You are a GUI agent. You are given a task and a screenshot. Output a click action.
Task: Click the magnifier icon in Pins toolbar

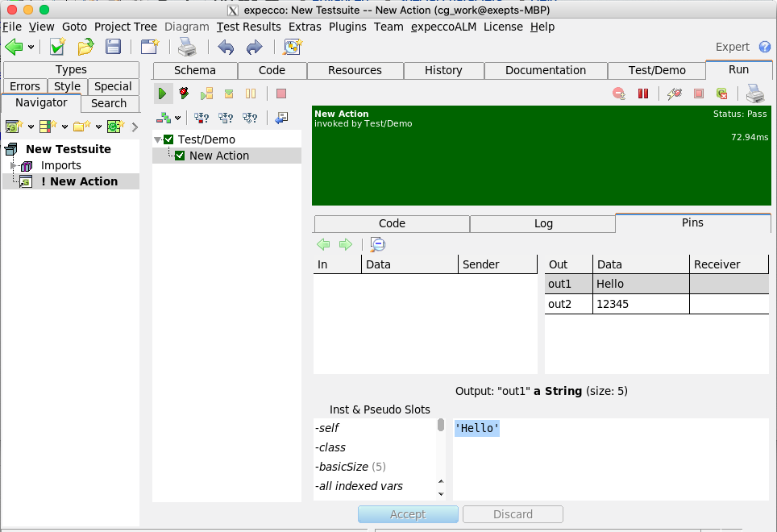[x=377, y=244]
